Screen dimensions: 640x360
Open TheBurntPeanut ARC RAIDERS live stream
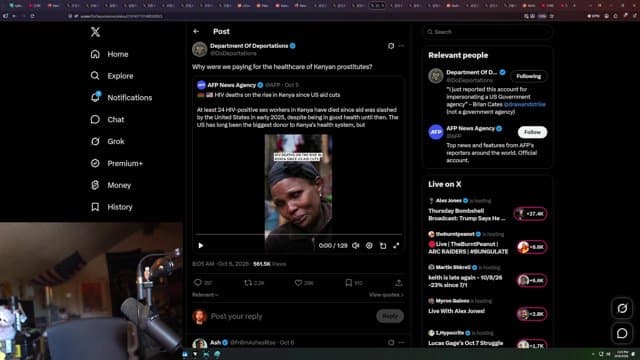[x=468, y=248]
